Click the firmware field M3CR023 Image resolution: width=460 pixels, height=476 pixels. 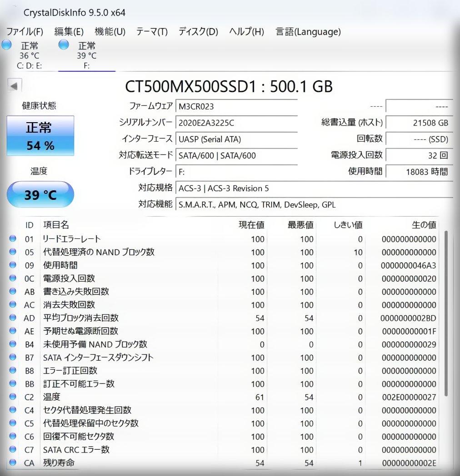point(236,107)
